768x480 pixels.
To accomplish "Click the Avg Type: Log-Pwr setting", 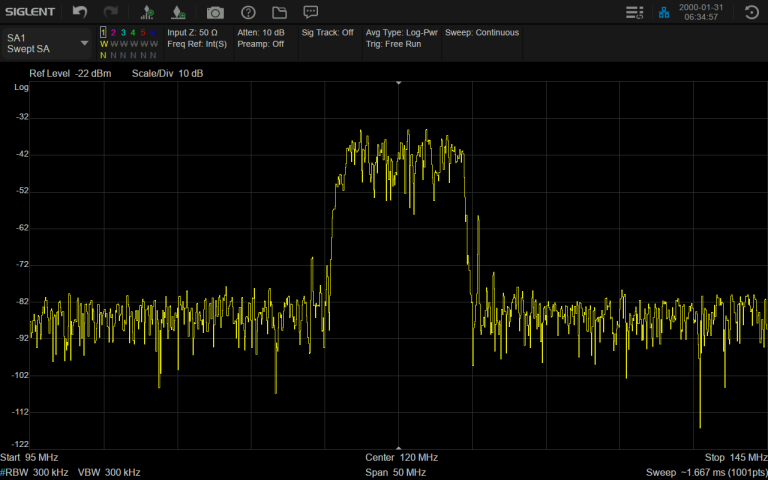I will pyautogui.click(x=401, y=32).
